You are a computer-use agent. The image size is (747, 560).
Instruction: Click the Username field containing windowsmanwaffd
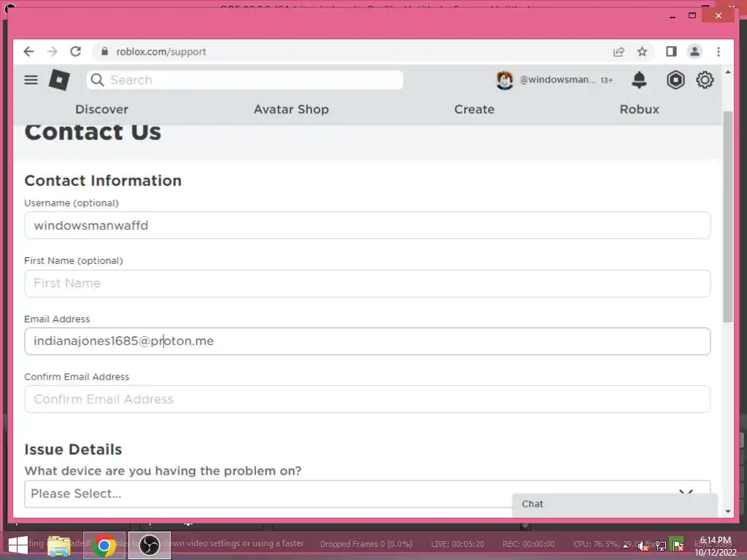click(368, 225)
